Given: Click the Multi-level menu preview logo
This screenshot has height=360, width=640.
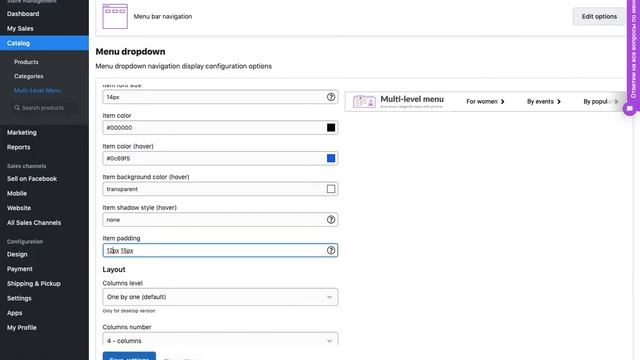Looking at the screenshot, I should pyautogui.click(x=364, y=101).
